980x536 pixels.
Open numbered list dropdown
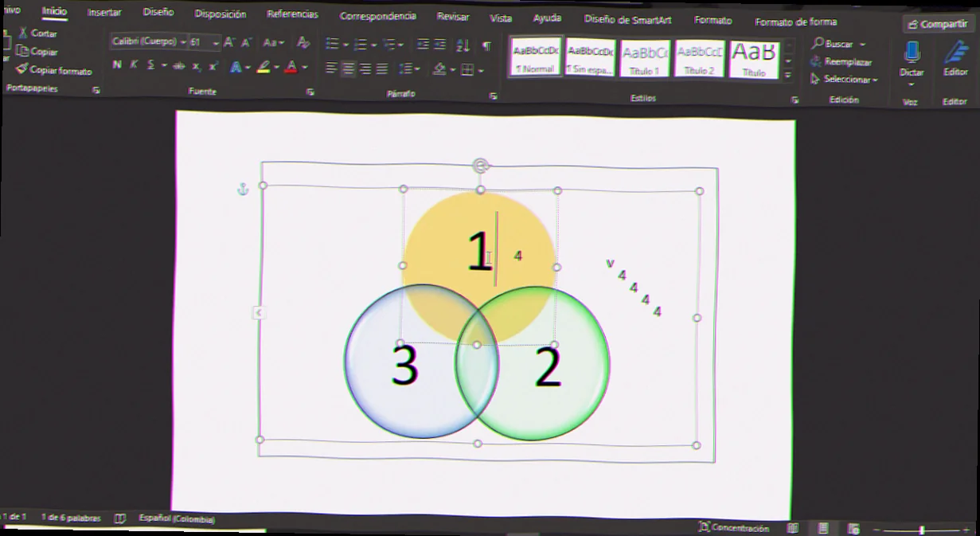372,45
